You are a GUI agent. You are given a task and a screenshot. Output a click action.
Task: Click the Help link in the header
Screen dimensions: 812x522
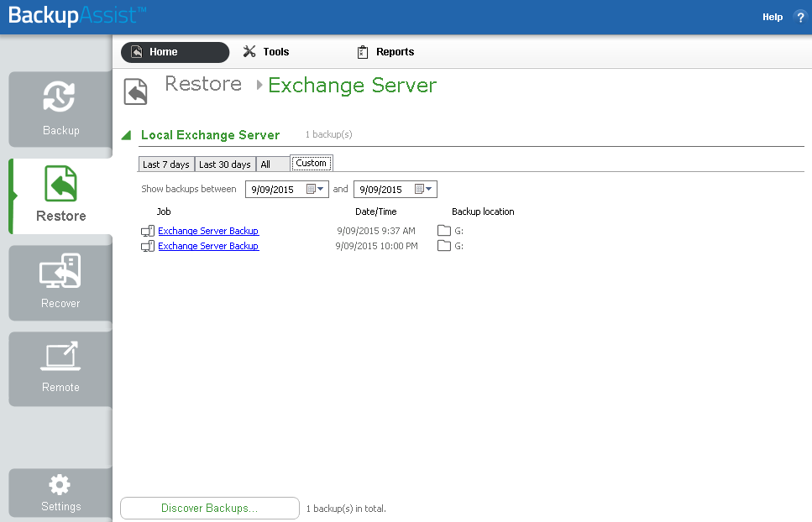pyautogui.click(x=773, y=17)
